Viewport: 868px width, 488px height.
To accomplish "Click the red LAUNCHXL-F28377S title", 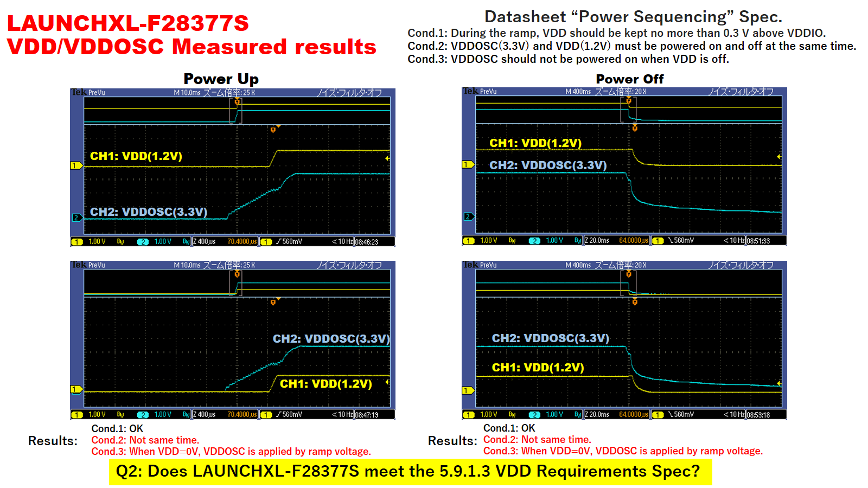I will (x=128, y=23).
